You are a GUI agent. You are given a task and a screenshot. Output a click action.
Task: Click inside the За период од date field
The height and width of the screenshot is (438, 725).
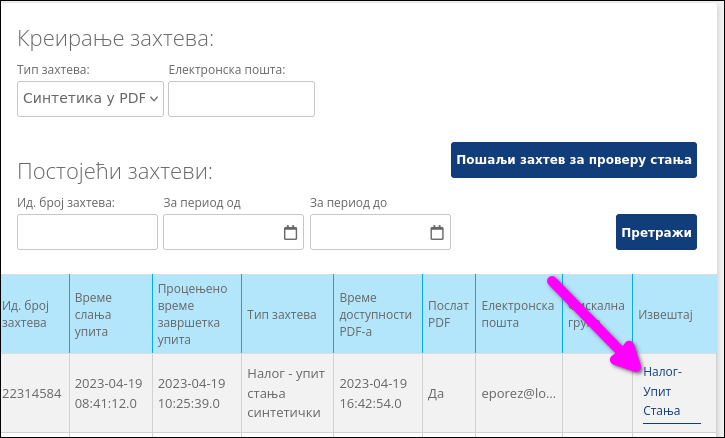point(222,233)
